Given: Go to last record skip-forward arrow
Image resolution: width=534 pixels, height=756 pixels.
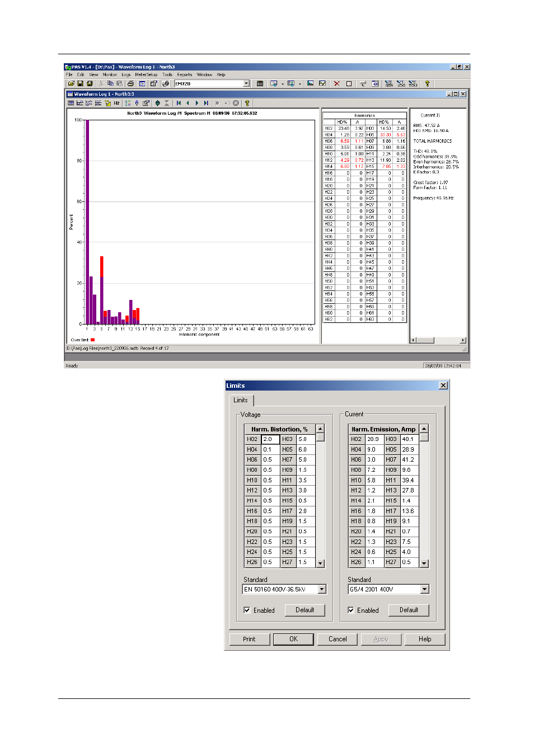Looking at the screenshot, I should 206,103.
